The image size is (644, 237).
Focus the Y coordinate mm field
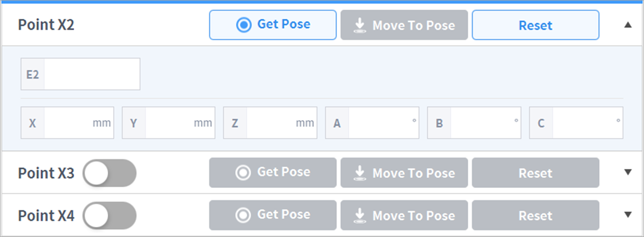click(169, 123)
